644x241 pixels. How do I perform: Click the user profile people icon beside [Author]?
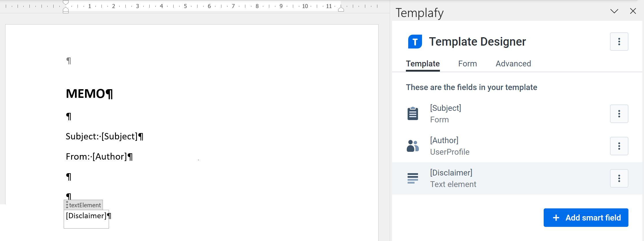(413, 146)
